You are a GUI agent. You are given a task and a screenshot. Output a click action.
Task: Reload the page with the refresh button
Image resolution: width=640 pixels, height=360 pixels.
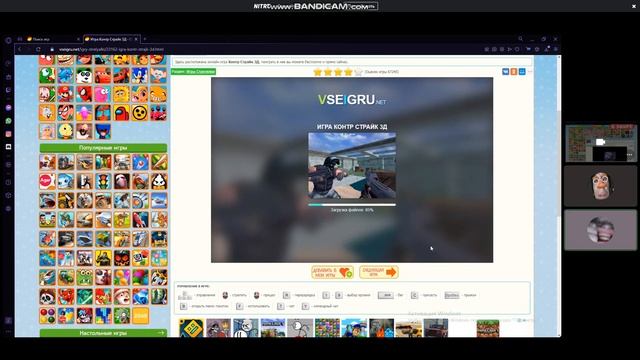click(x=38, y=49)
